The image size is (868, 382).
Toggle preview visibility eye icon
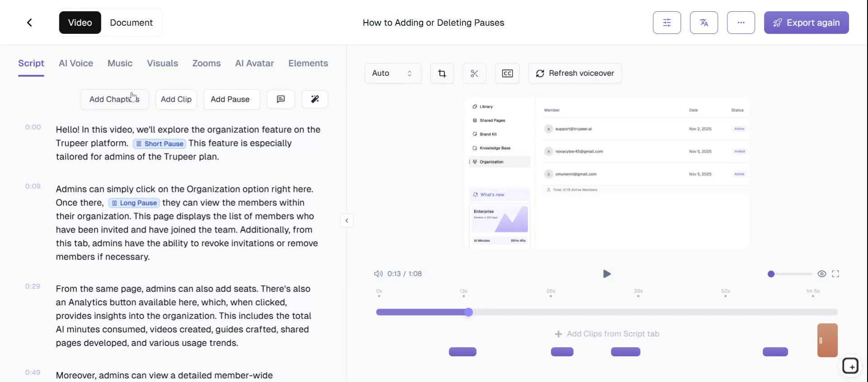coord(822,274)
